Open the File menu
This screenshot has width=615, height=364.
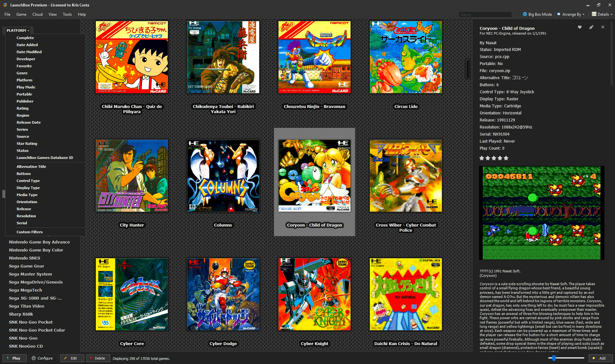(7, 14)
